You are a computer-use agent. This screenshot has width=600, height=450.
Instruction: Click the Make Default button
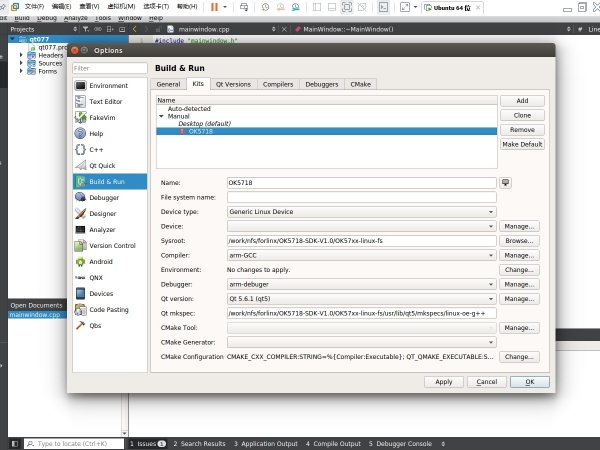[x=522, y=145]
